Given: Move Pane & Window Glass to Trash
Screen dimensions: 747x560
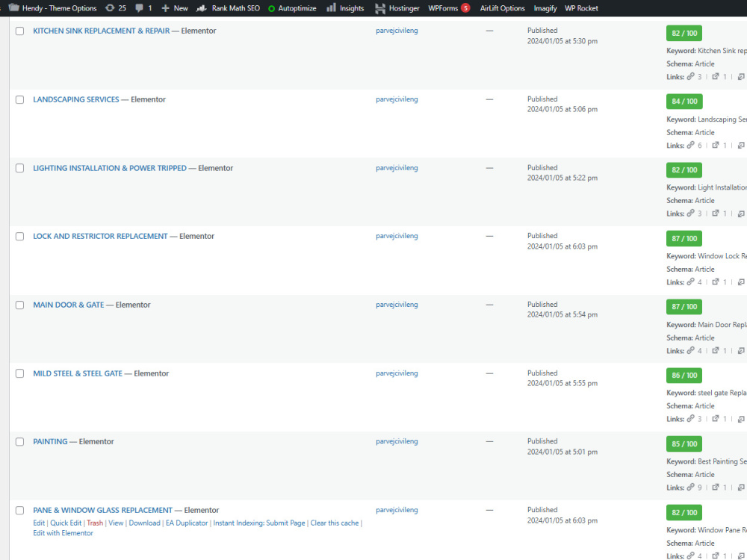Looking at the screenshot, I should pos(95,523).
